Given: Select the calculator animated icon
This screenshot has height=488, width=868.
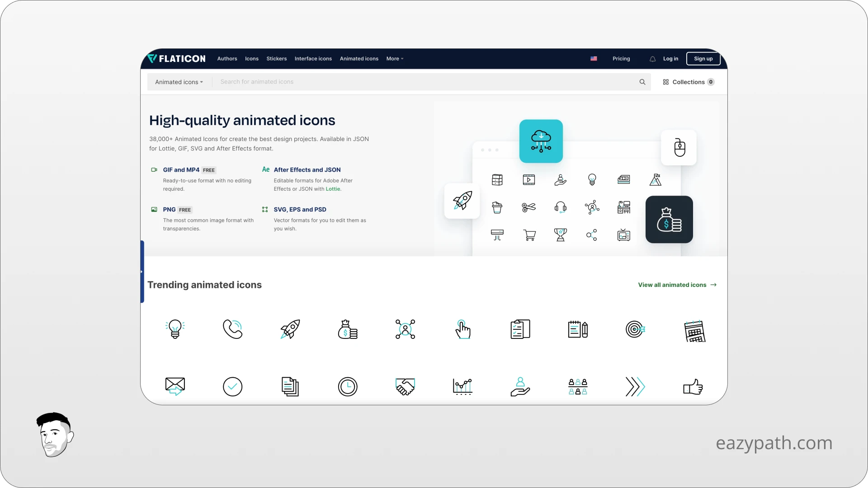Looking at the screenshot, I should [693, 329].
